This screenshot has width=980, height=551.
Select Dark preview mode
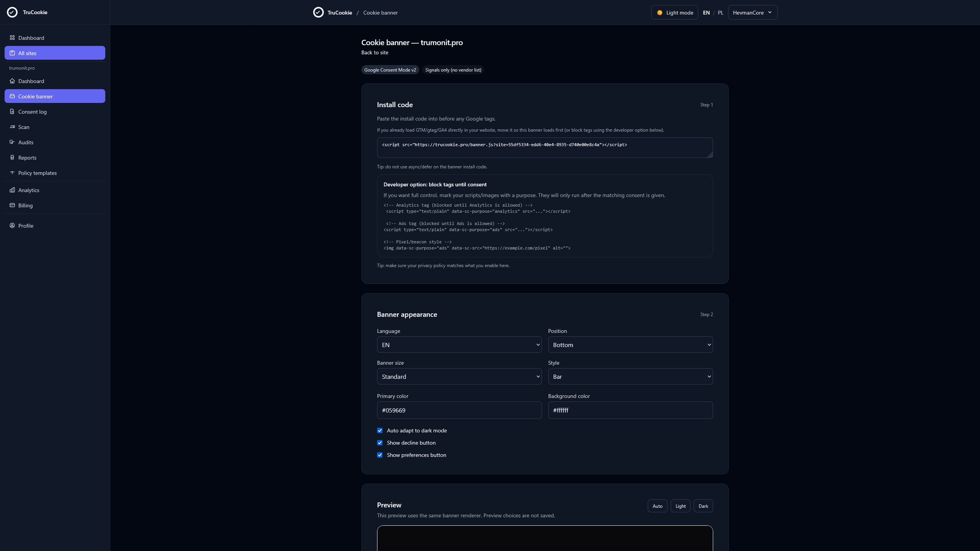point(702,506)
